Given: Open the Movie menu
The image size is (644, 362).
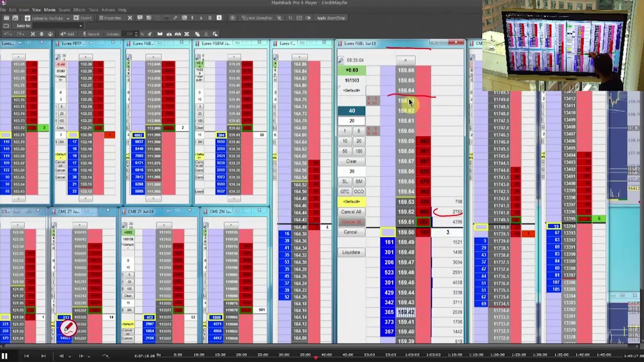Looking at the screenshot, I should tap(50, 10).
